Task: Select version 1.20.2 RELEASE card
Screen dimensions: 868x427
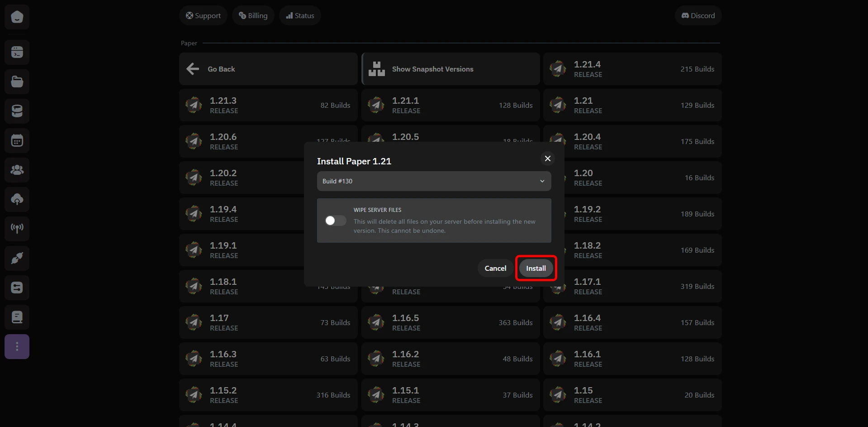Action: point(242,178)
